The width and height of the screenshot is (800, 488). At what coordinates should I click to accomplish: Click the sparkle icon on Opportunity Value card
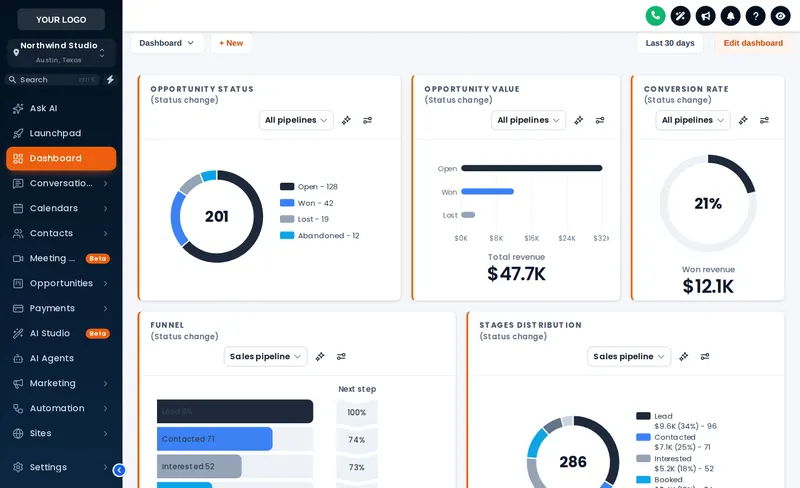(x=579, y=120)
